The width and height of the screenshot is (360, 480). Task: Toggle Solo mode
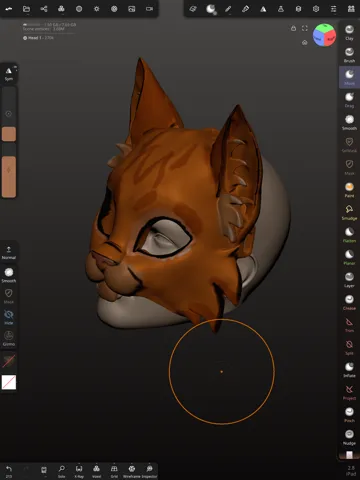point(61,471)
